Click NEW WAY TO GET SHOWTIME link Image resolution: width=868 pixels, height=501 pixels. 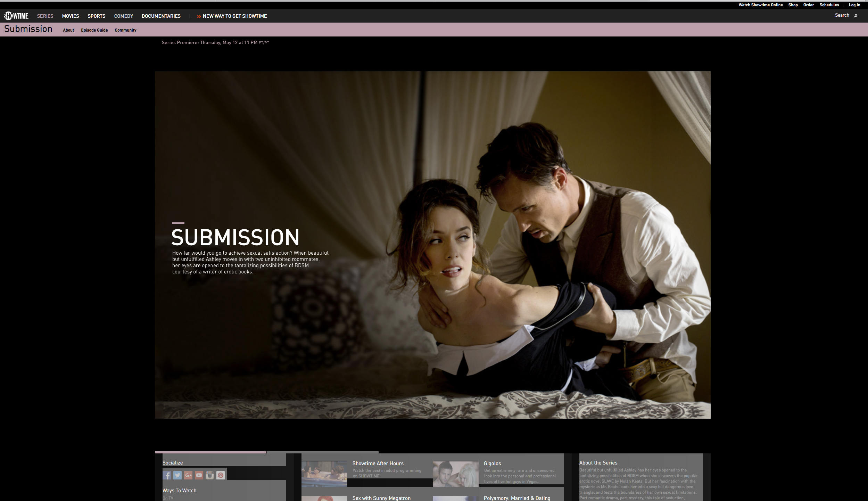(x=235, y=16)
